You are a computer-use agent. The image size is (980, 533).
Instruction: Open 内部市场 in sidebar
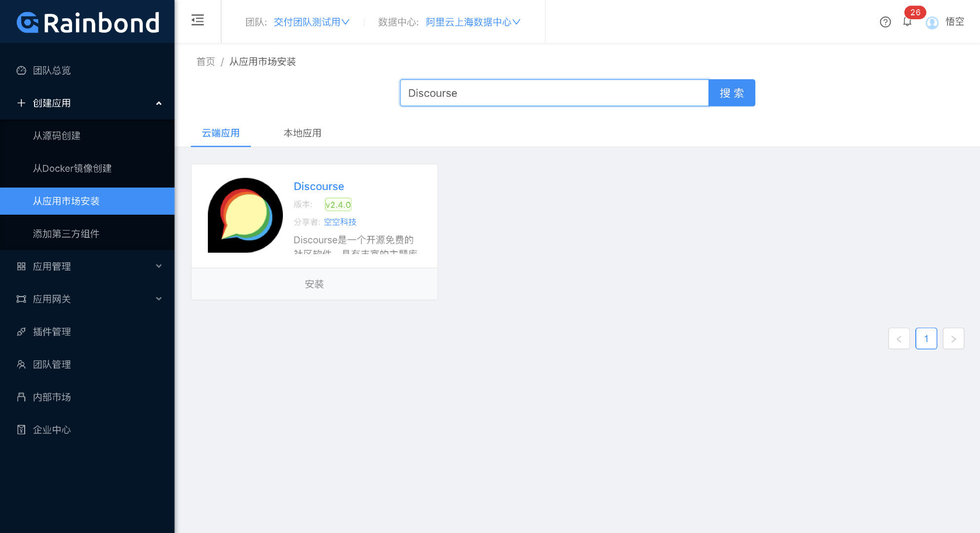point(51,397)
